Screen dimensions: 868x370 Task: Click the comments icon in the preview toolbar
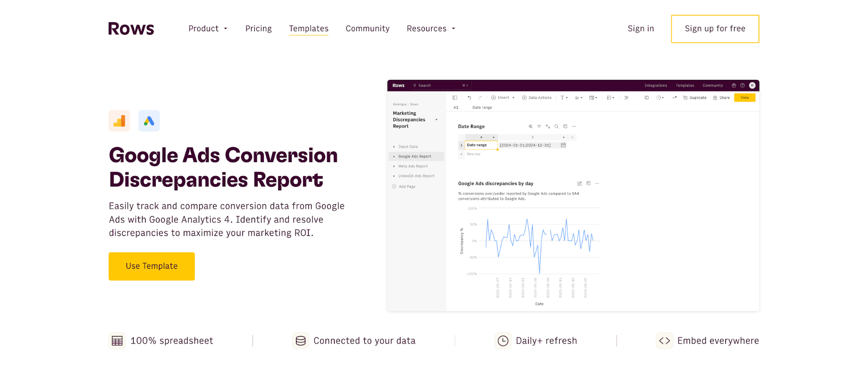pos(647,98)
